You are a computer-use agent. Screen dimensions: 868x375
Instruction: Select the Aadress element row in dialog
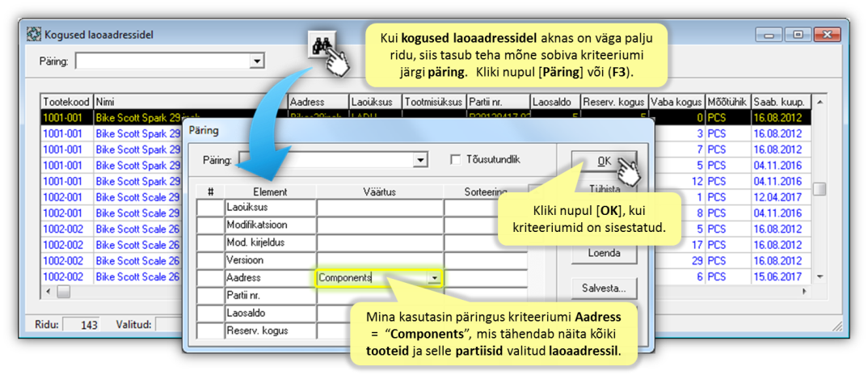pos(270,278)
